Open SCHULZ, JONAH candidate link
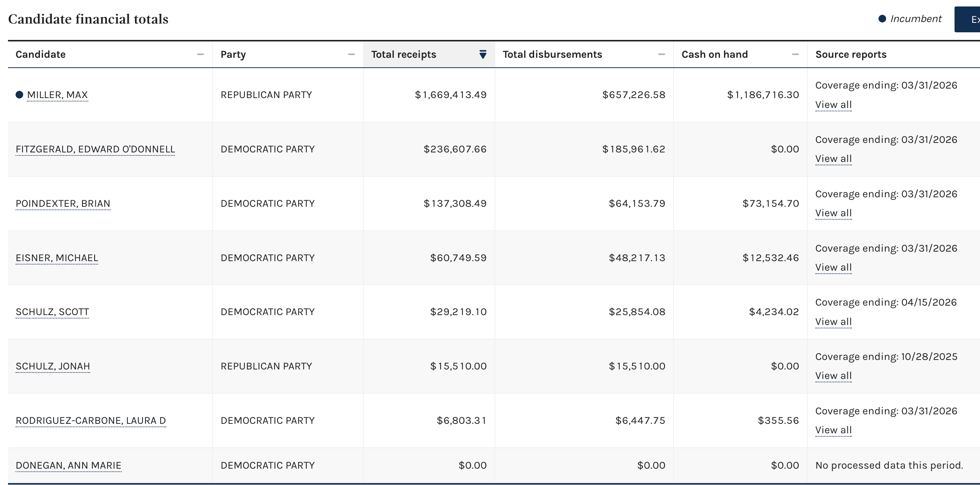The width and height of the screenshot is (980, 485). click(x=52, y=366)
